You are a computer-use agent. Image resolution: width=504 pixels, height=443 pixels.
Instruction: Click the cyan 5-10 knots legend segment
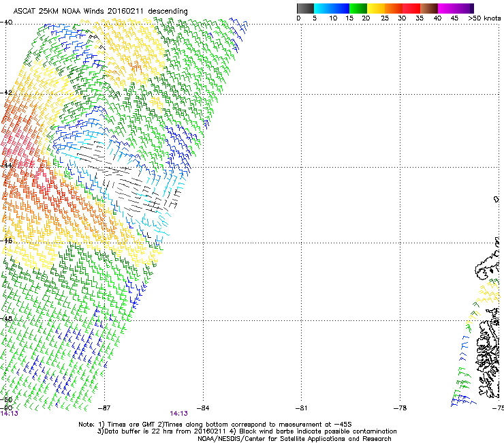pos(323,8)
